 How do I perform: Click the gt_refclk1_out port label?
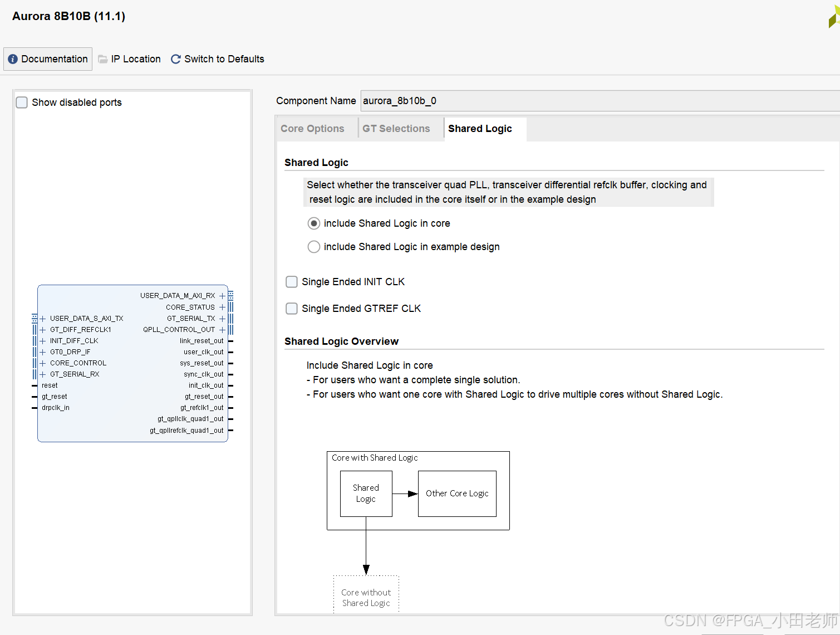pyautogui.click(x=202, y=408)
